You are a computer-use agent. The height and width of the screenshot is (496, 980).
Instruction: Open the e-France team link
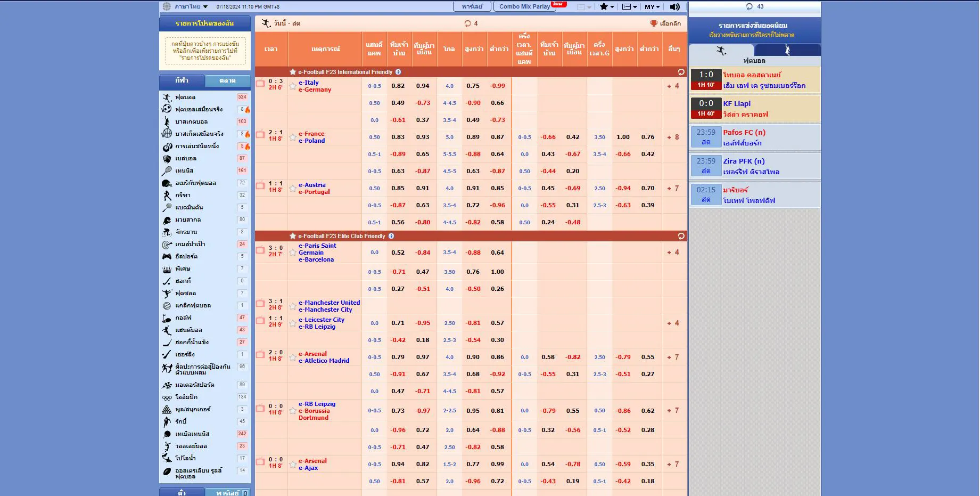(x=311, y=134)
